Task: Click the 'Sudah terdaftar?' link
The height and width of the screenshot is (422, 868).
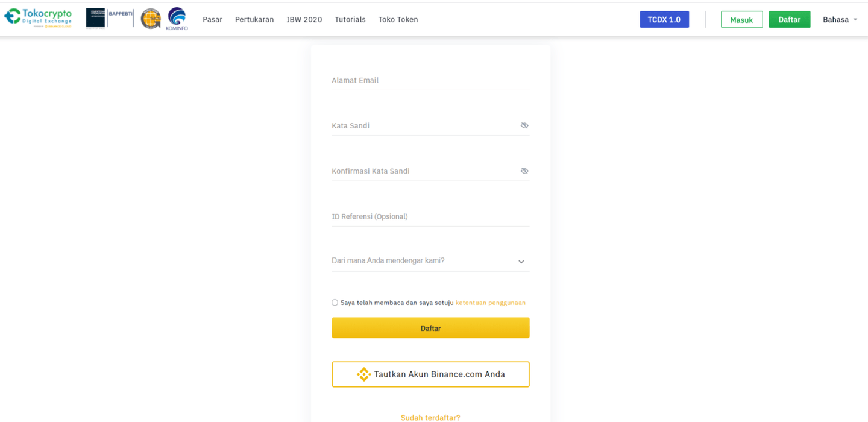Action: [430, 417]
